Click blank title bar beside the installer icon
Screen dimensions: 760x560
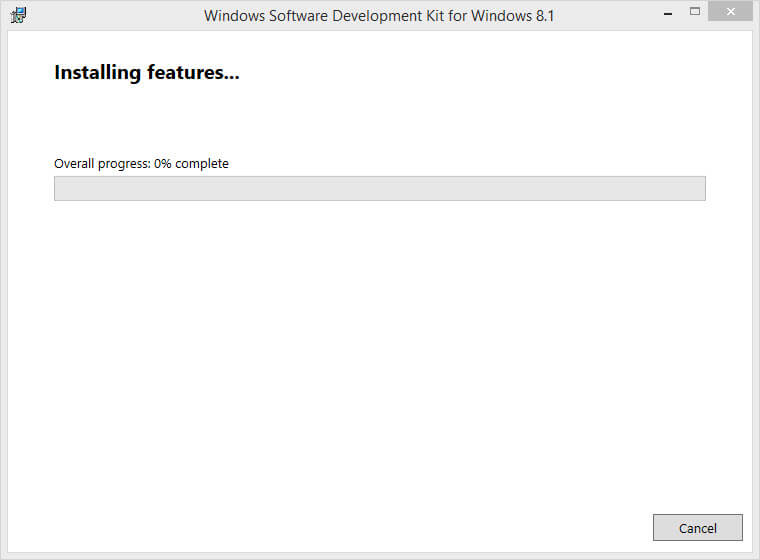click(x=100, y=15)
